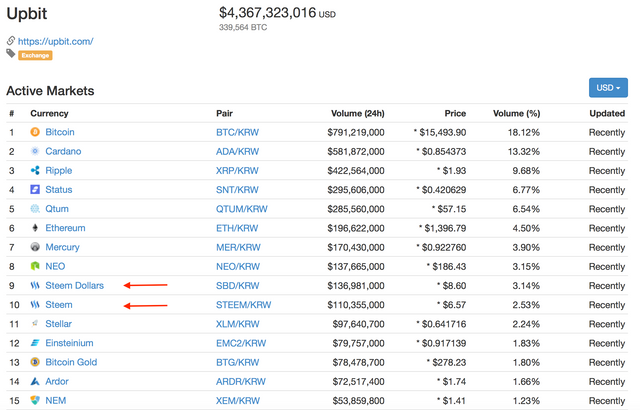Click the tag icon beside Exchange
The width and height of the screenshot is (640, 410).
[x=11, y=53]
